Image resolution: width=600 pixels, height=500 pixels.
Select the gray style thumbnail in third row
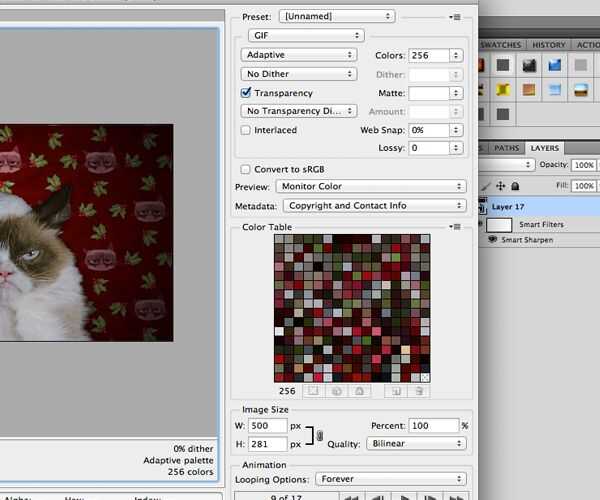[503, 114]
